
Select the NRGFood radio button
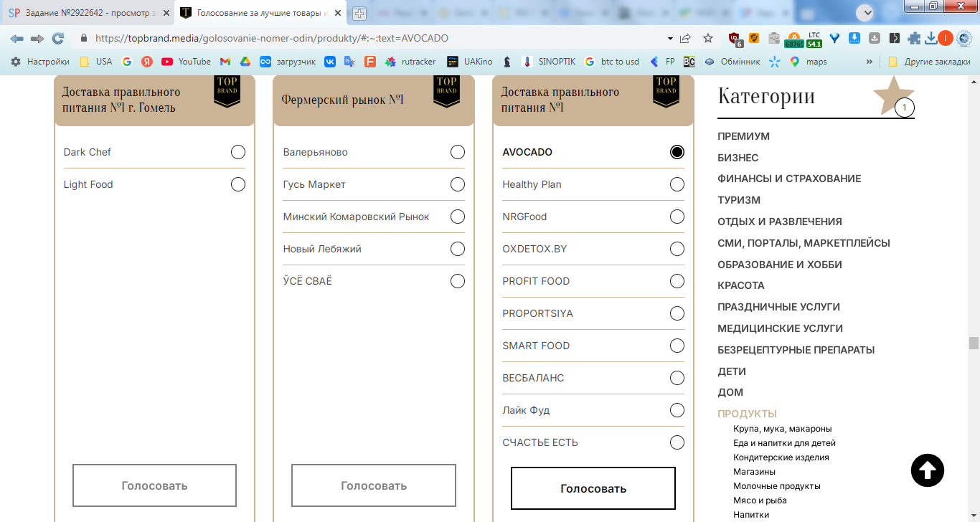(x=677, y=217)
